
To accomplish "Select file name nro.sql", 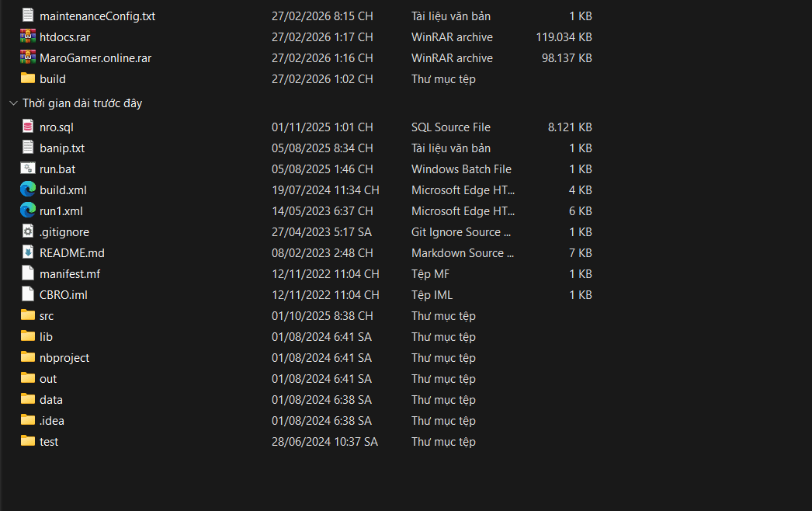I will tap(57, 127).
